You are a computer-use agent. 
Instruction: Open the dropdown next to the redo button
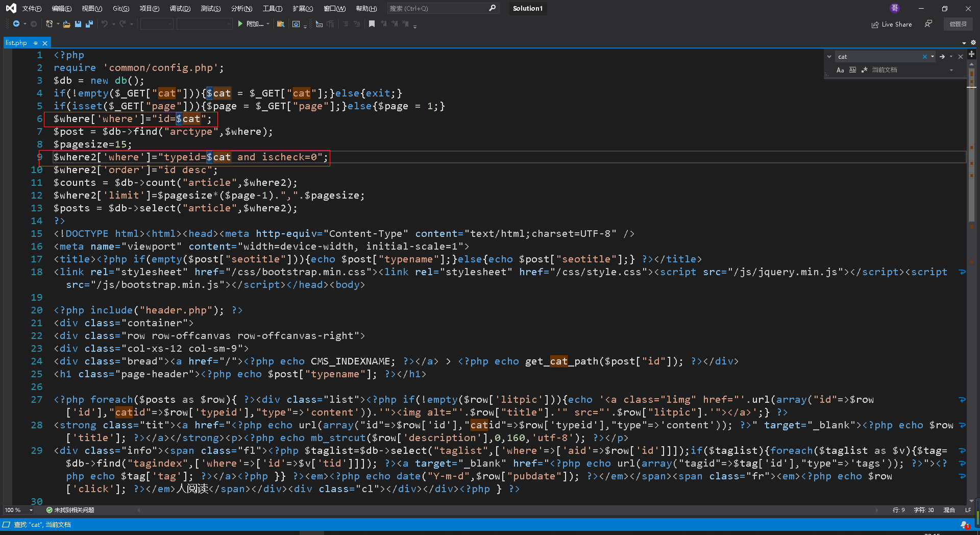pos(131,24)
